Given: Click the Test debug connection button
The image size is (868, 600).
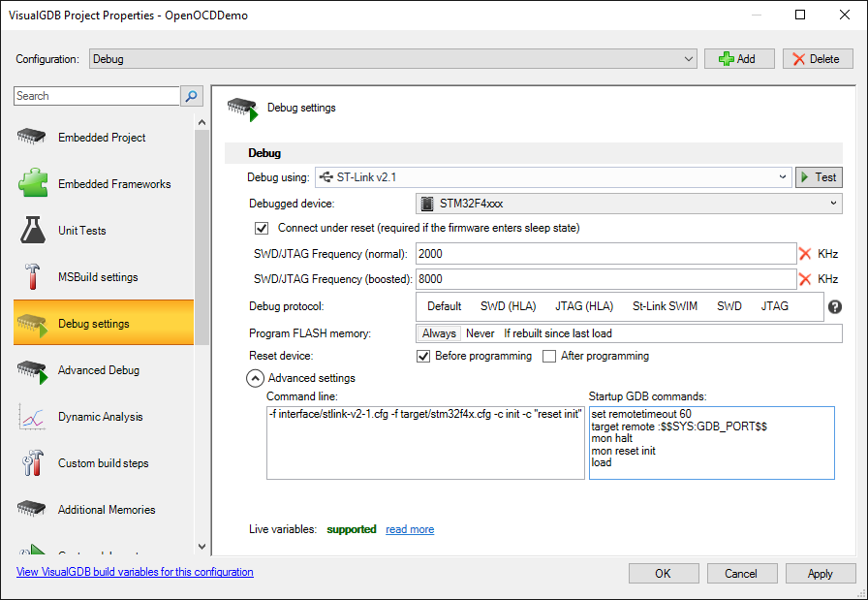Looking at the screenshot, I should tap(819, 177).
